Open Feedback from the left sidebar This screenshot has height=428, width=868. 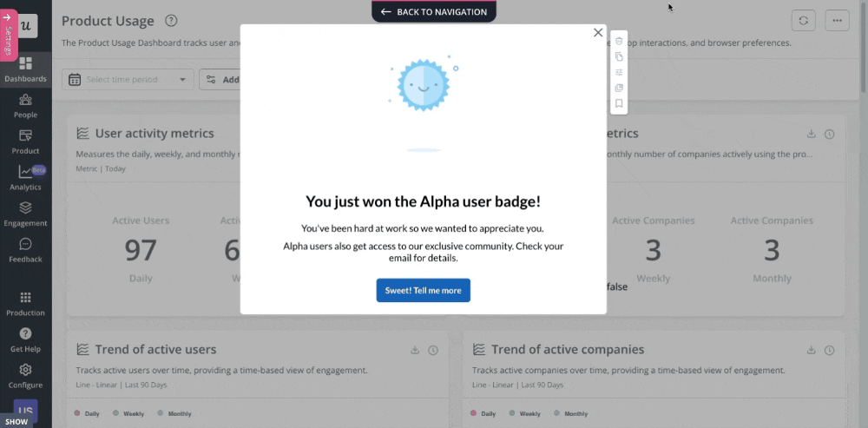click(25, 250)
